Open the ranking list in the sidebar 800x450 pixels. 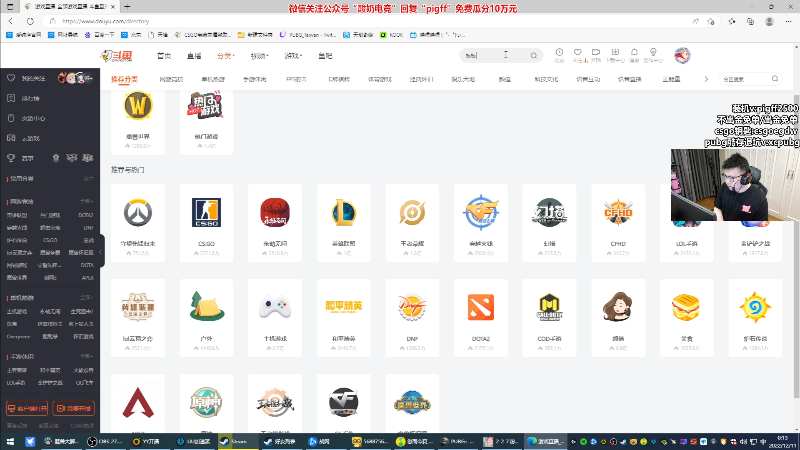pos(31,98)
